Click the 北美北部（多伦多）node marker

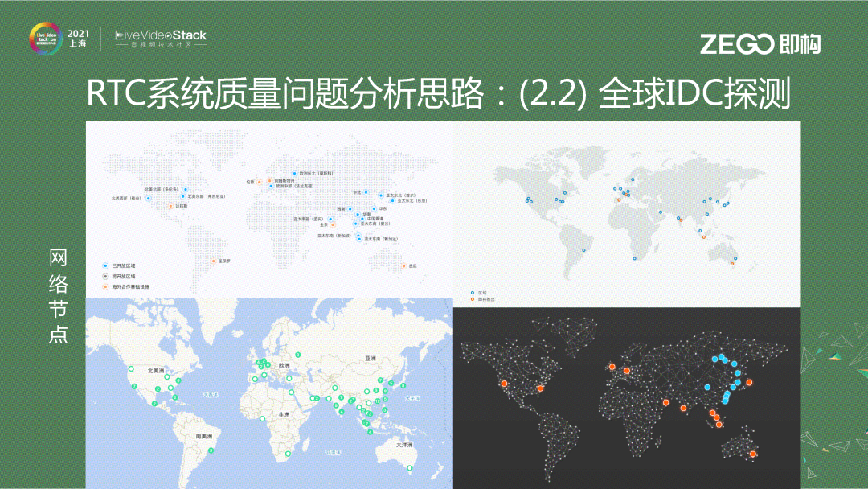pos(184,188)
